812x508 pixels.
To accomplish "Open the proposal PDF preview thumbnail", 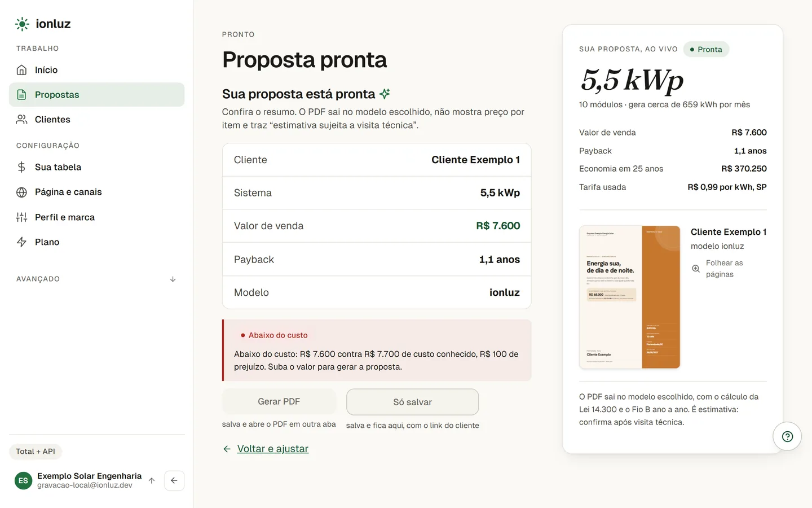I will click(x=629, y=297).
